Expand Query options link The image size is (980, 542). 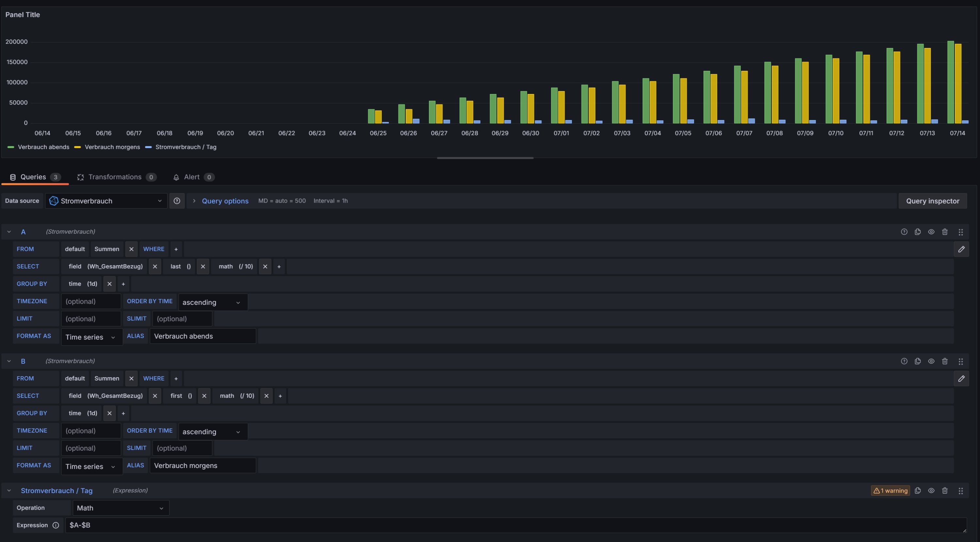(225, 201)
